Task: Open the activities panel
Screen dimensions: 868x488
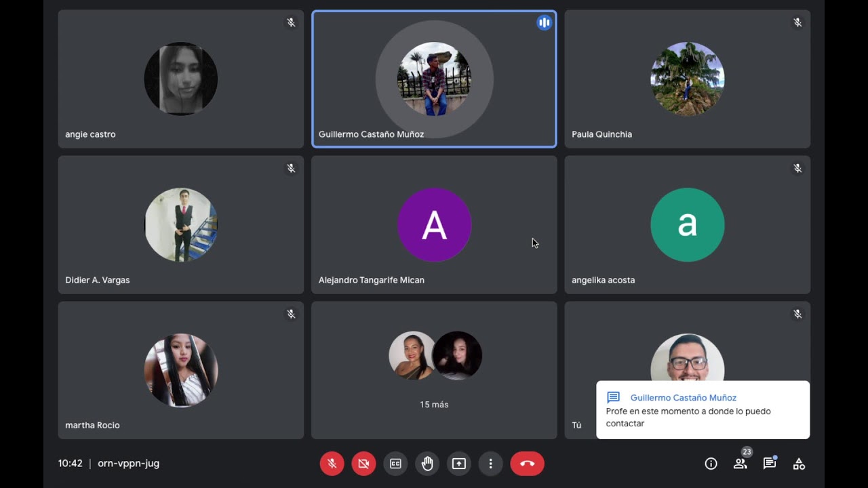Action: click(x=799, y=464)
